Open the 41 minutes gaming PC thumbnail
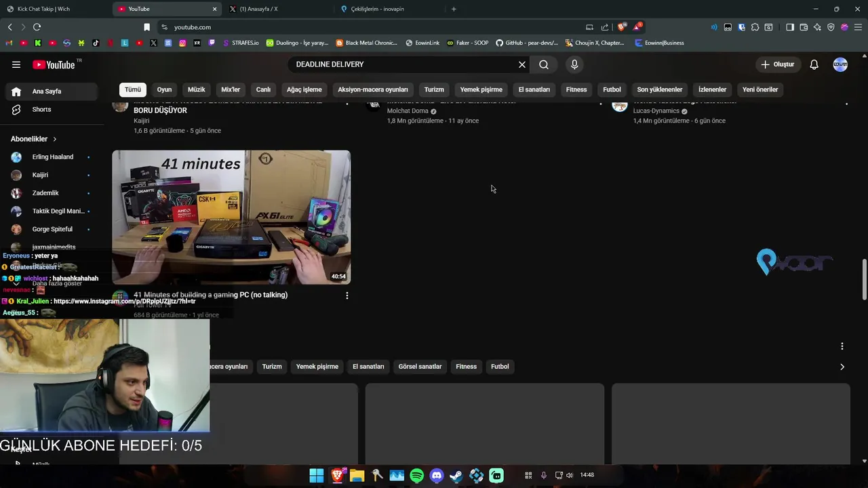868x488 pixels. [231, 217]
